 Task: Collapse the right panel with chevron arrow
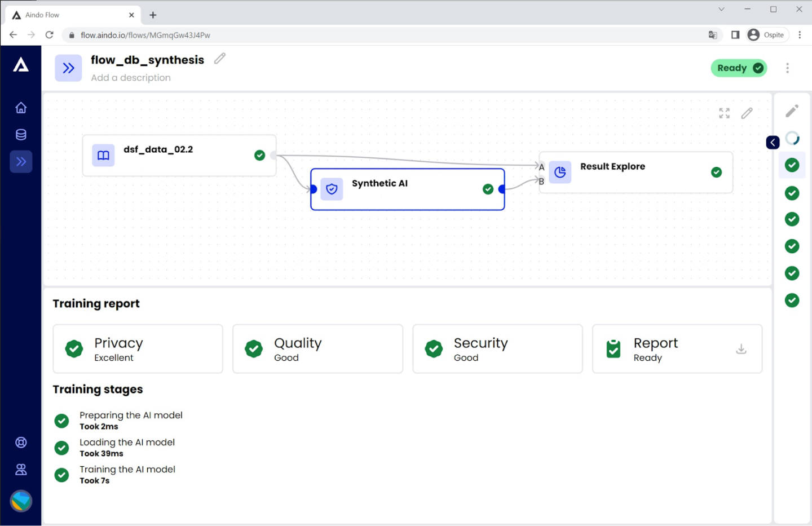[773, 143]
